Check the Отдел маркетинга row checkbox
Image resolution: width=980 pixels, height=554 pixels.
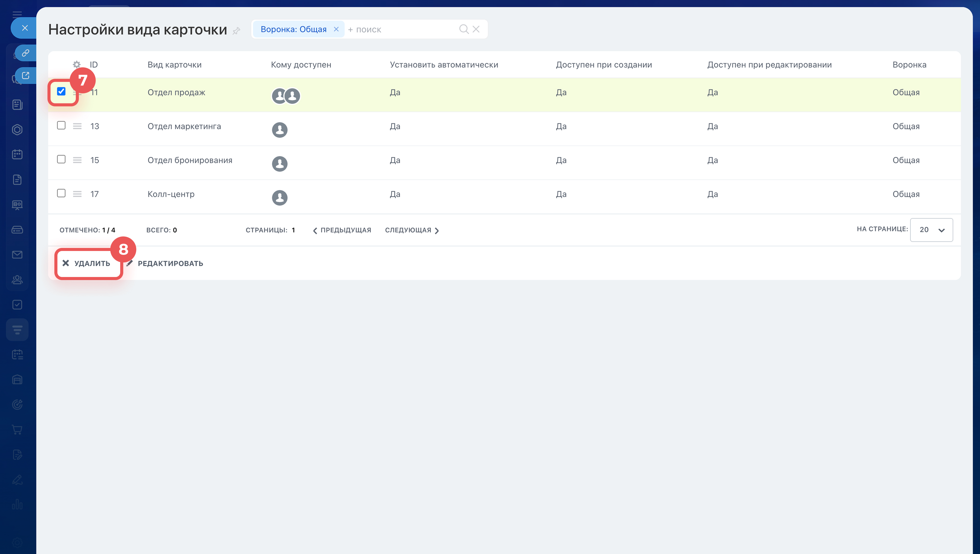pos(61,125)
